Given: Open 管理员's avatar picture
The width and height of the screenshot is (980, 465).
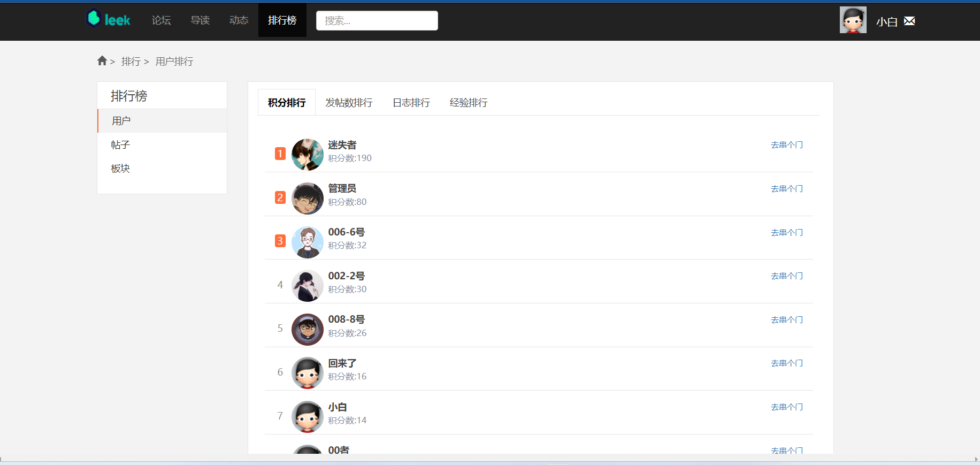Looking at the screenshot, I should [x=308, y=199].
